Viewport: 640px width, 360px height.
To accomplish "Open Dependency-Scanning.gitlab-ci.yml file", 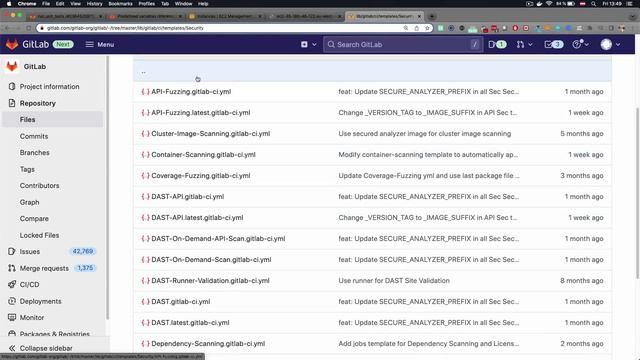I will [x=208, y=344].
